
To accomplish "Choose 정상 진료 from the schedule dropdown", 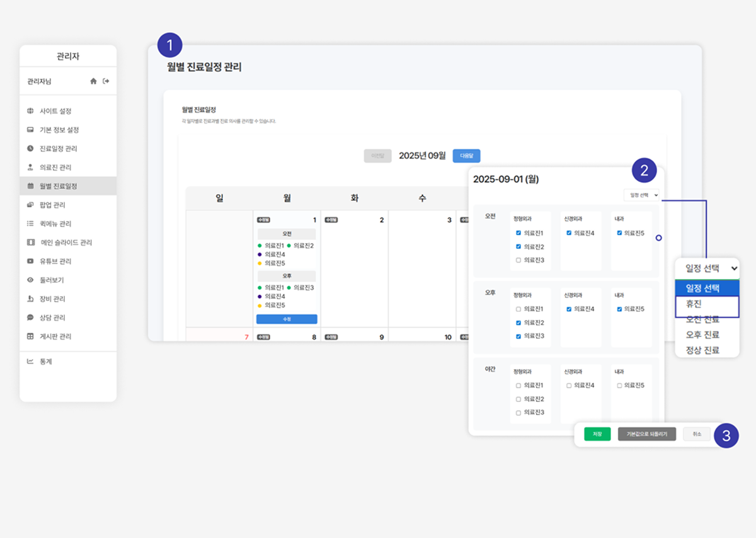I will (707, 350).
